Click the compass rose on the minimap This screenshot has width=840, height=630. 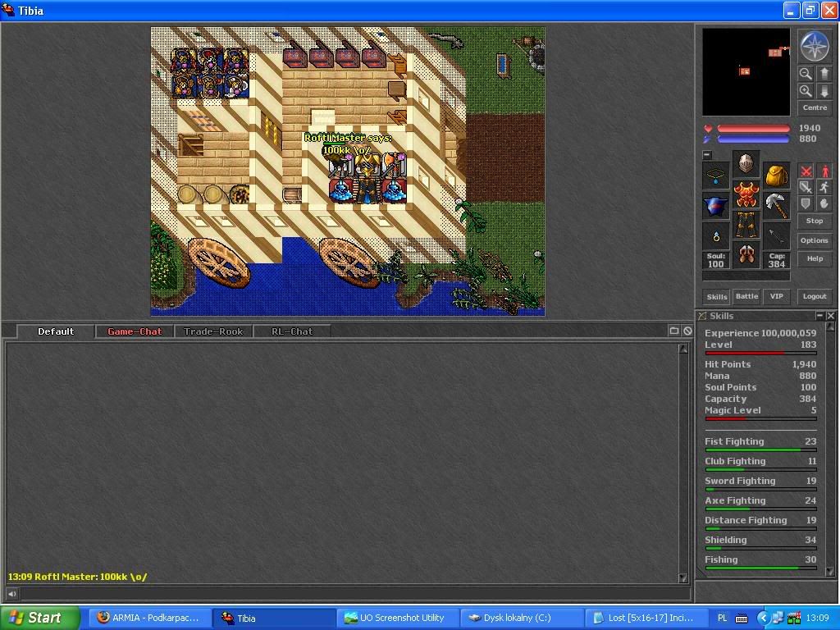814,47
